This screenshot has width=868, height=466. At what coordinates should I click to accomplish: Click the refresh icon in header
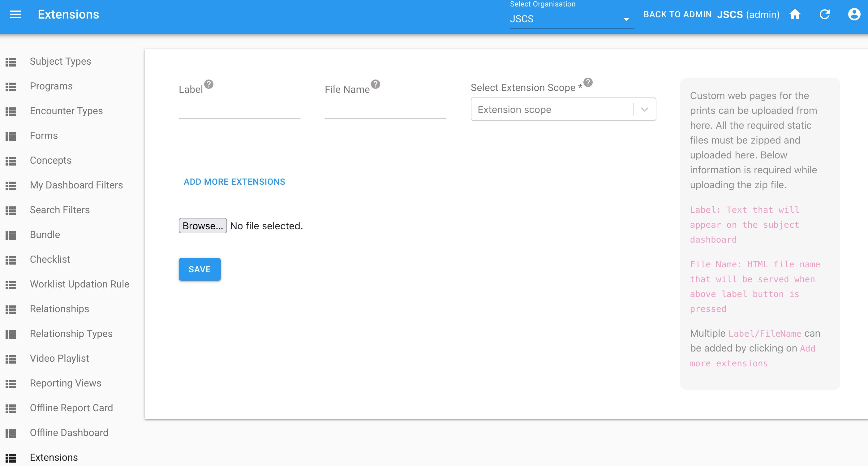tap(824, 15)
